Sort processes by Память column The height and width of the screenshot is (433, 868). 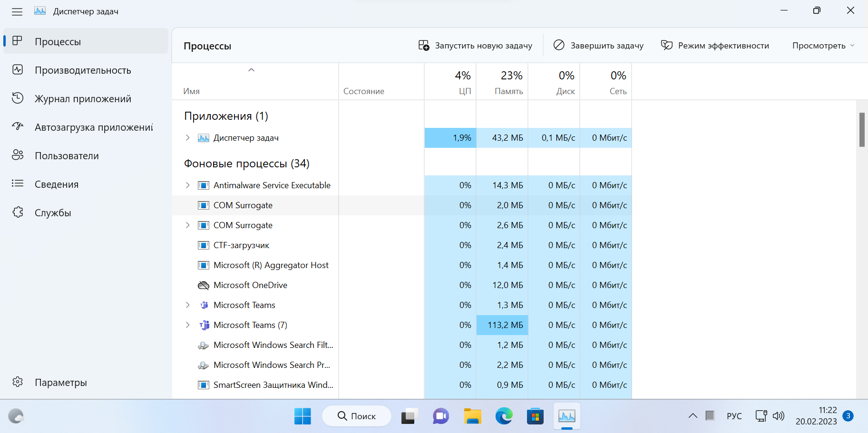click(x=508, y=82)
